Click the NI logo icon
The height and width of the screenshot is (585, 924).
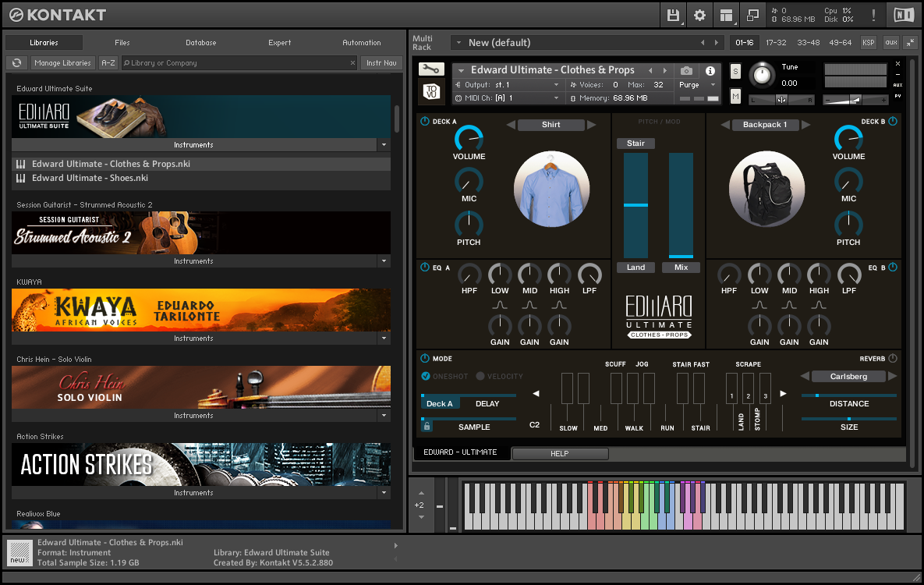904,16
